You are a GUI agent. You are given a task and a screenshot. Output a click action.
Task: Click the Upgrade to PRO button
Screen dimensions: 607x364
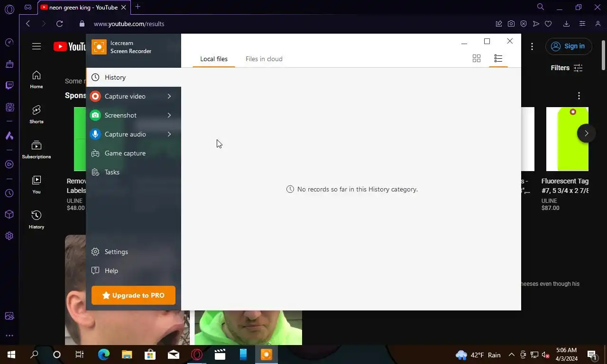tap(133, 295)
